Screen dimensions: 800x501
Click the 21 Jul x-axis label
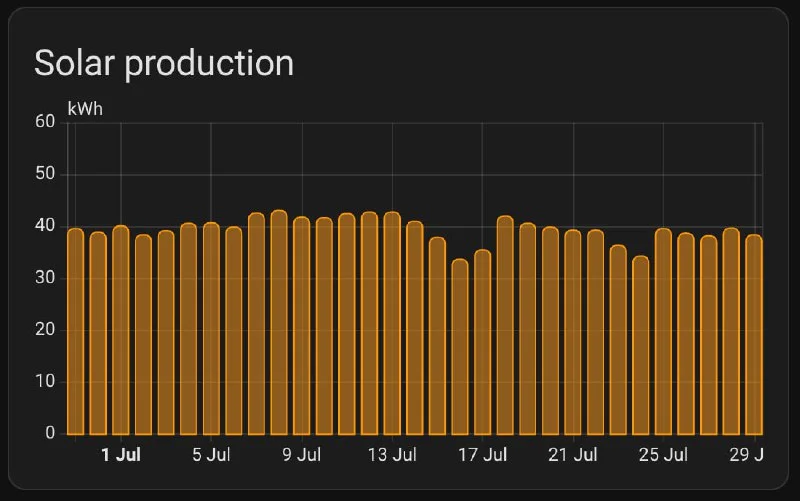pos(573,456)
